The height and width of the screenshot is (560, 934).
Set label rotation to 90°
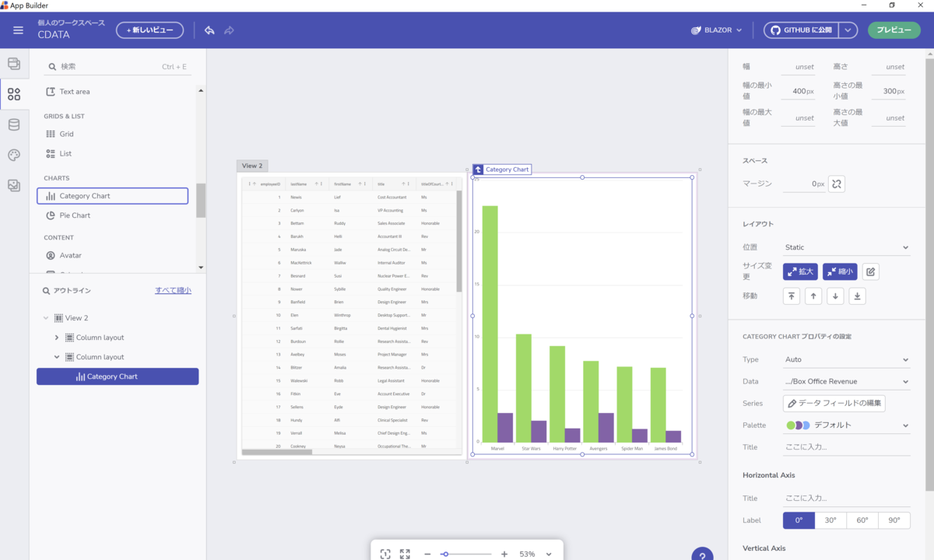click(x=894, y=520)
